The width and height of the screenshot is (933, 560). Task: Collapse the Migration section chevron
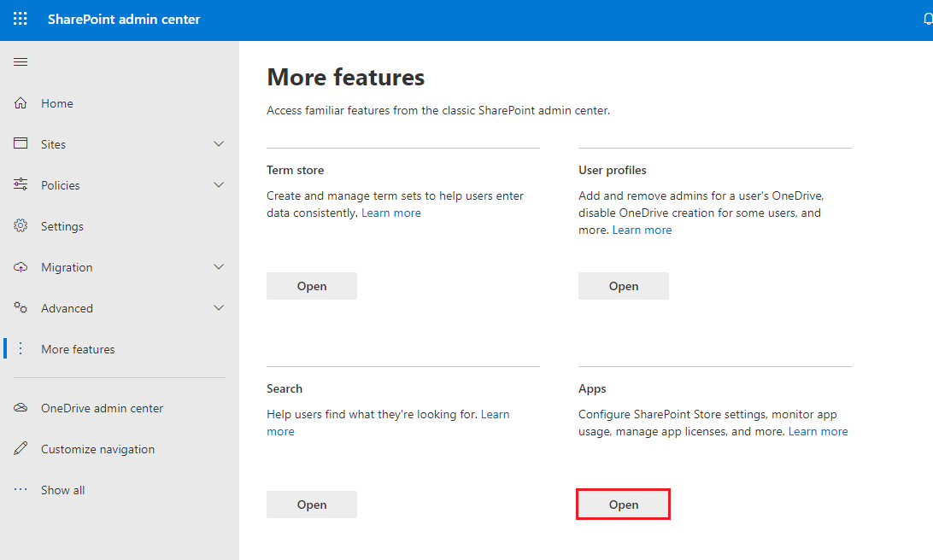tap(219, 266)
